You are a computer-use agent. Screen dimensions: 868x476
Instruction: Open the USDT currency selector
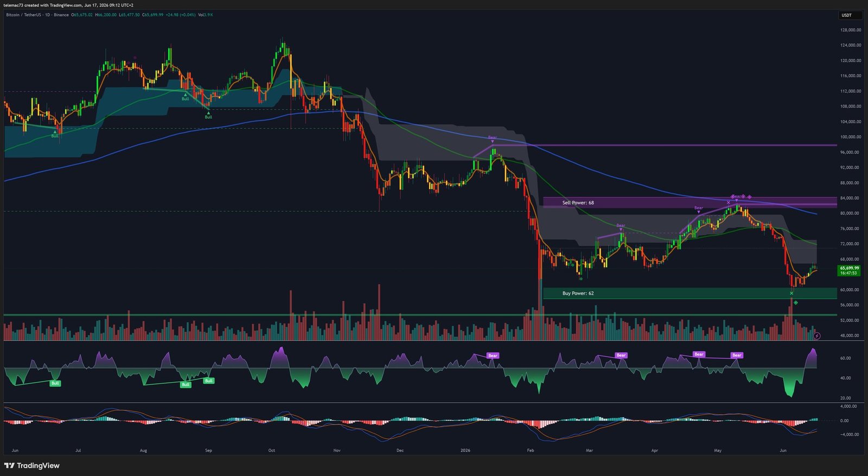click(850, 15)
